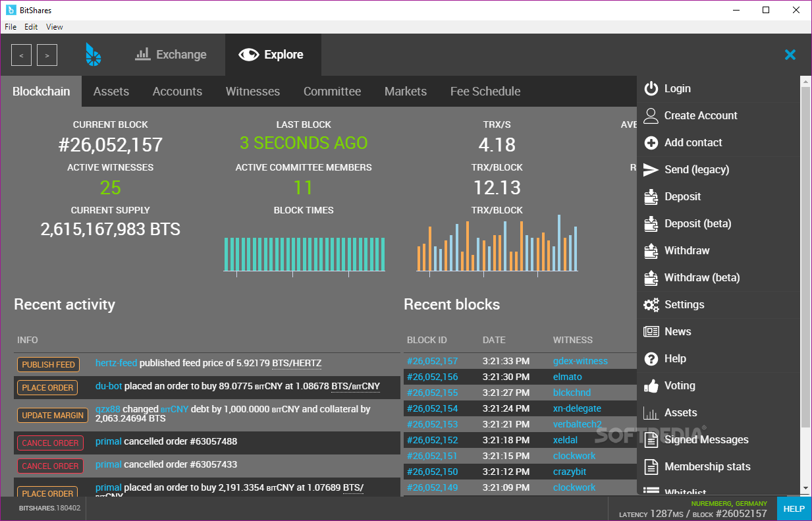812x521 pixels.
Task: Open block #26,052,157 link
Action: click(433, 361)
